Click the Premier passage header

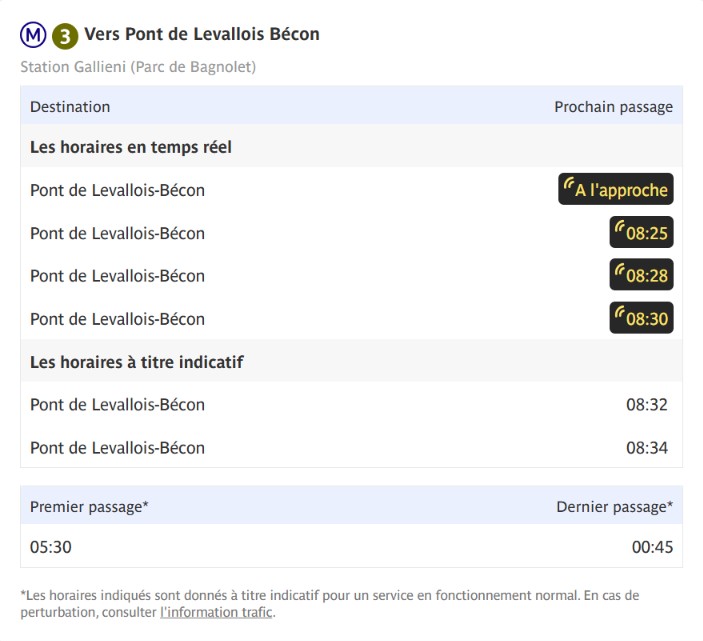(89, 507)
